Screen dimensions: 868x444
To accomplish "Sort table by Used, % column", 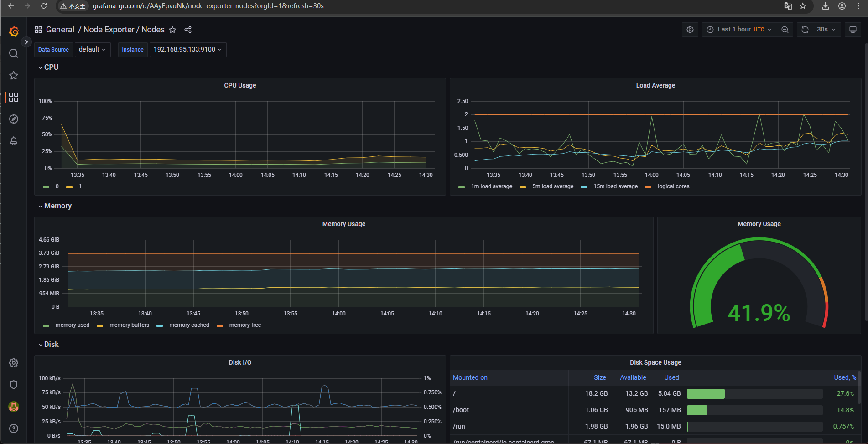I will pos(845,377).
